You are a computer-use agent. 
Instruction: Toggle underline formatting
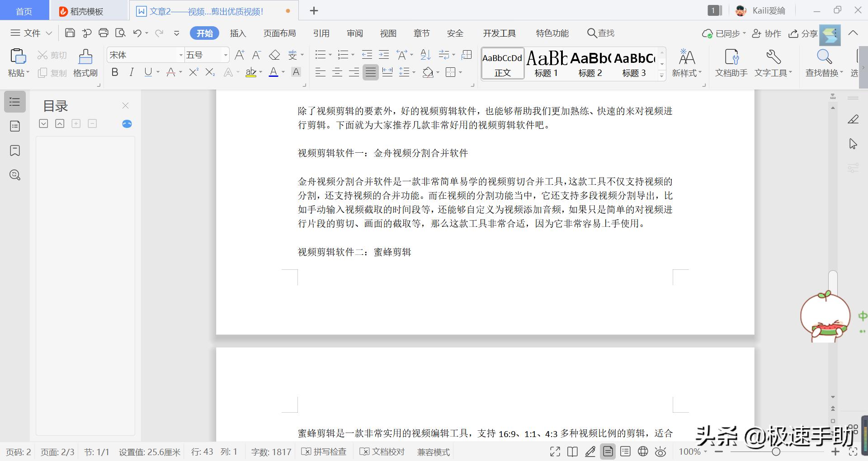coord(148,72)
